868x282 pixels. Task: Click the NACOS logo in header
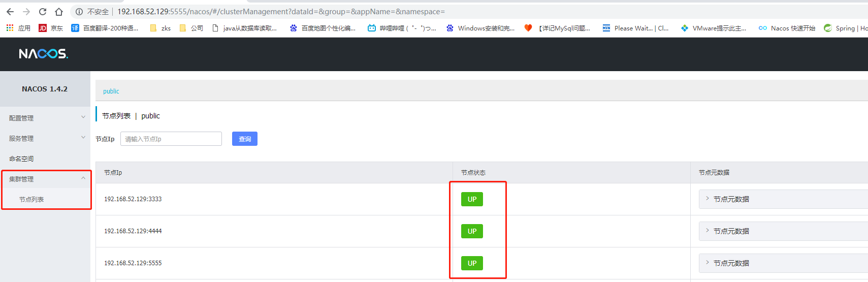[x=43, y=54]
